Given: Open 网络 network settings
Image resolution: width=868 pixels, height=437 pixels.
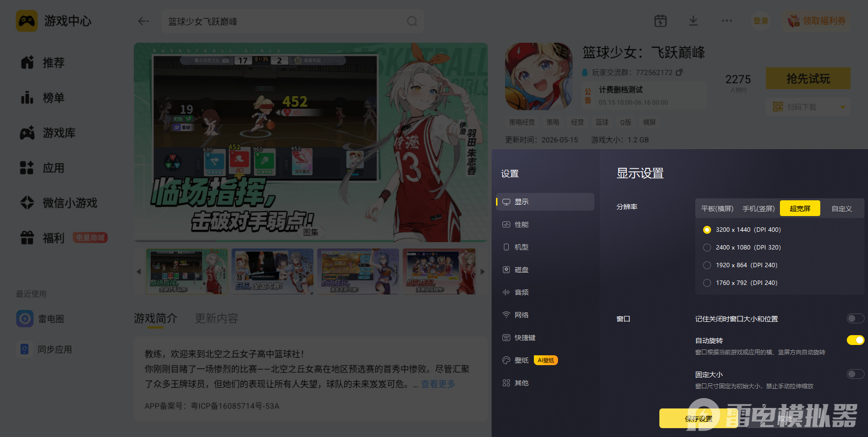Looking at the screenshot, I should click(x=545, y=315).
